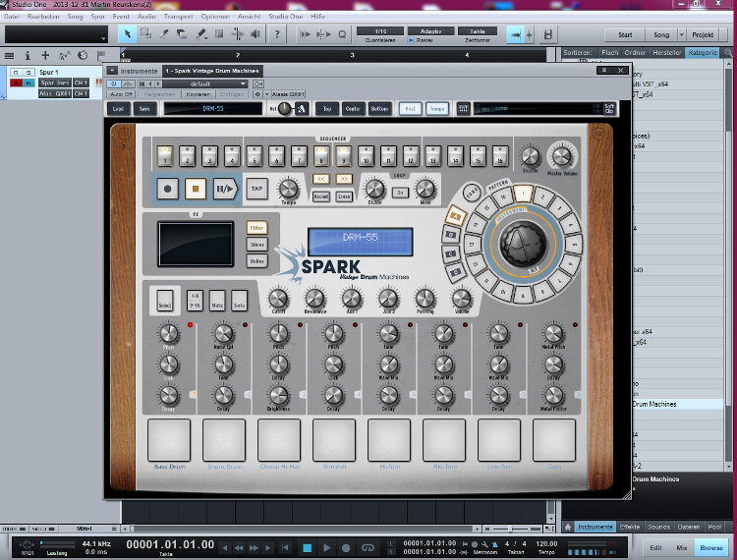This screenshot has width=737, height=560.
Task: Click the Q quantize icon
Action: 342,34
